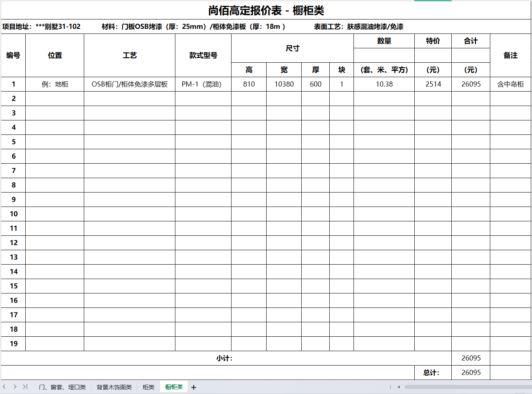Click the 小计 label cell
Screen dimensions: 532x394
(224, 358)
